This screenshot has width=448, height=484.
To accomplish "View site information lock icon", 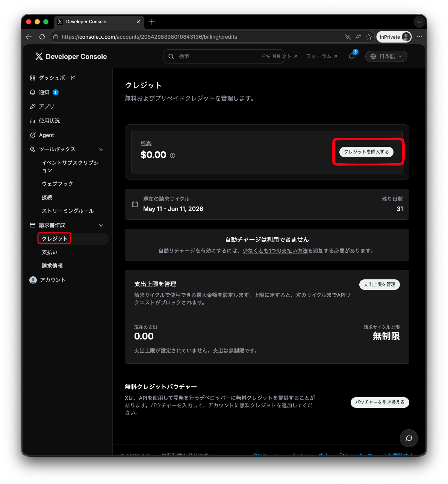I will [56, 37].
